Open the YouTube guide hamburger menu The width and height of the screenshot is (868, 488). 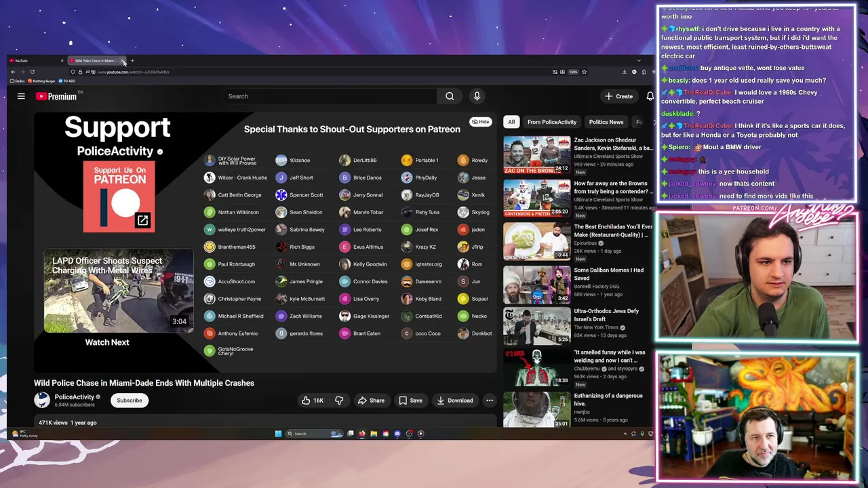[x=21, y=96]
